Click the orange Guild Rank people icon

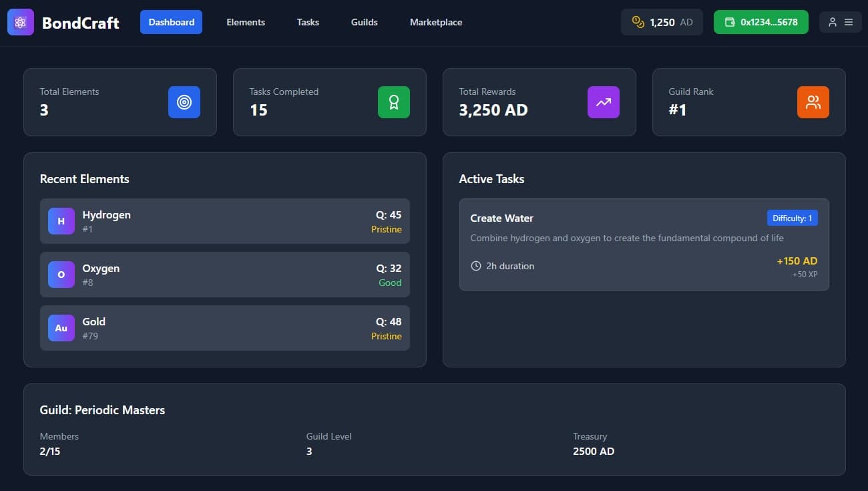click(813, 102)
